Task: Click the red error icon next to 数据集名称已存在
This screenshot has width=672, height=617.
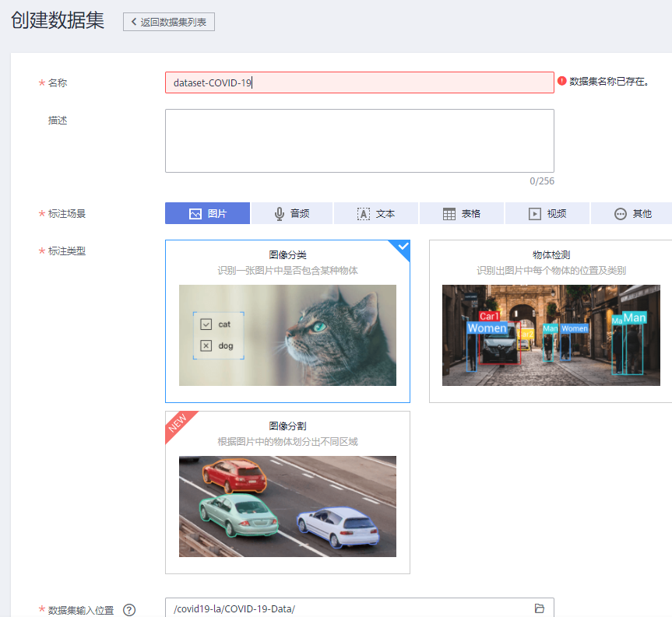Action: coord(562,81)
